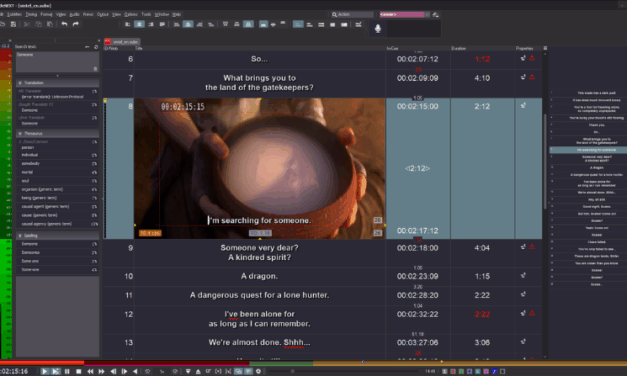Click the Search text box containing 'Someone'
The height and width of the screenshot is (376, 627).
(57, 62)
